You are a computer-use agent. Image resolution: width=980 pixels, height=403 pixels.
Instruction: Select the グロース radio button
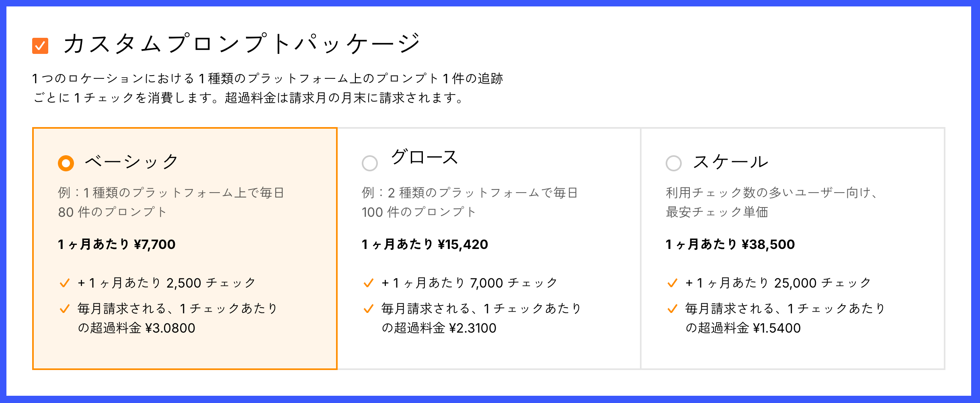369,163
